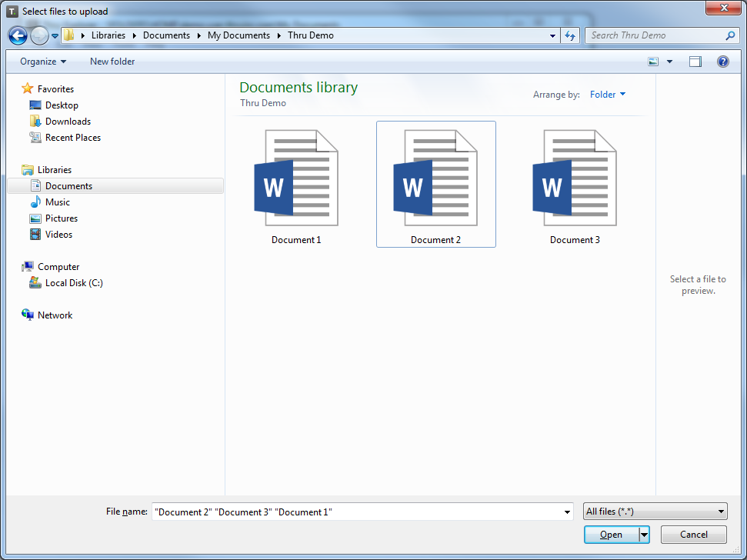747x560 pixels.
Task: Click the Pictures library icon
Action: pos(35,218)
